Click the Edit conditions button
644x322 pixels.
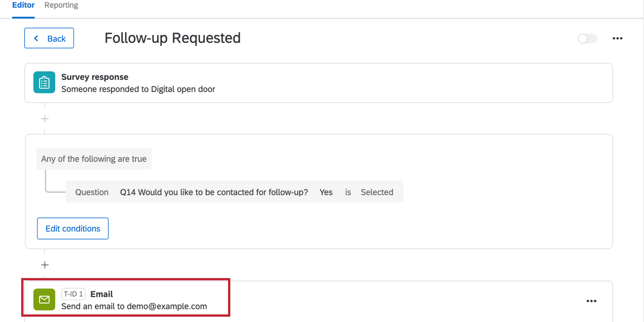coord(73,228)
